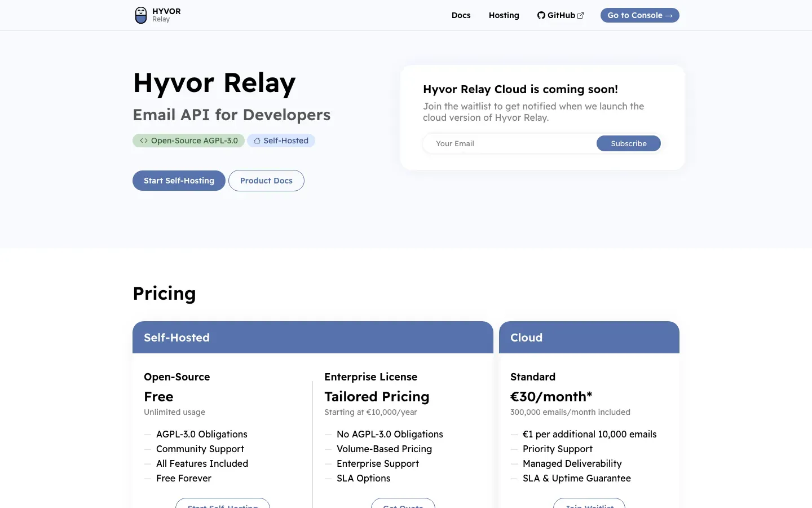812x508 pixels.
Task: Open the GitHub nav link
Action: (561, 15)
